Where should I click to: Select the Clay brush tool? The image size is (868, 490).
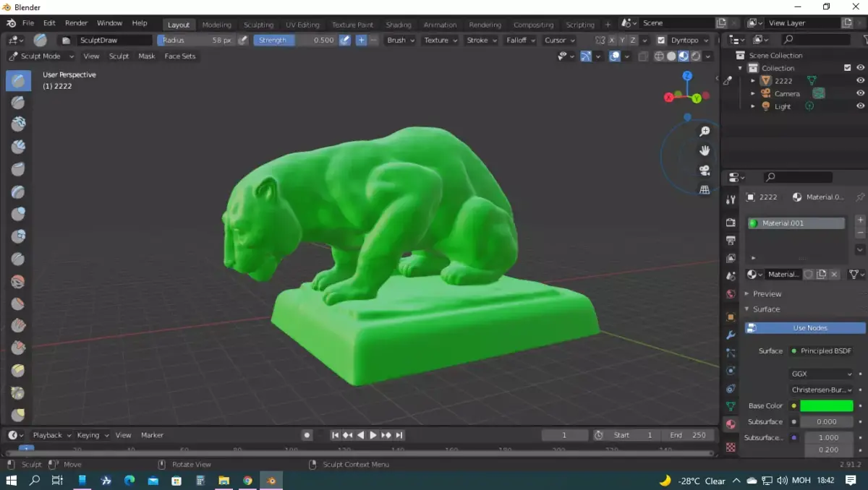18,125
